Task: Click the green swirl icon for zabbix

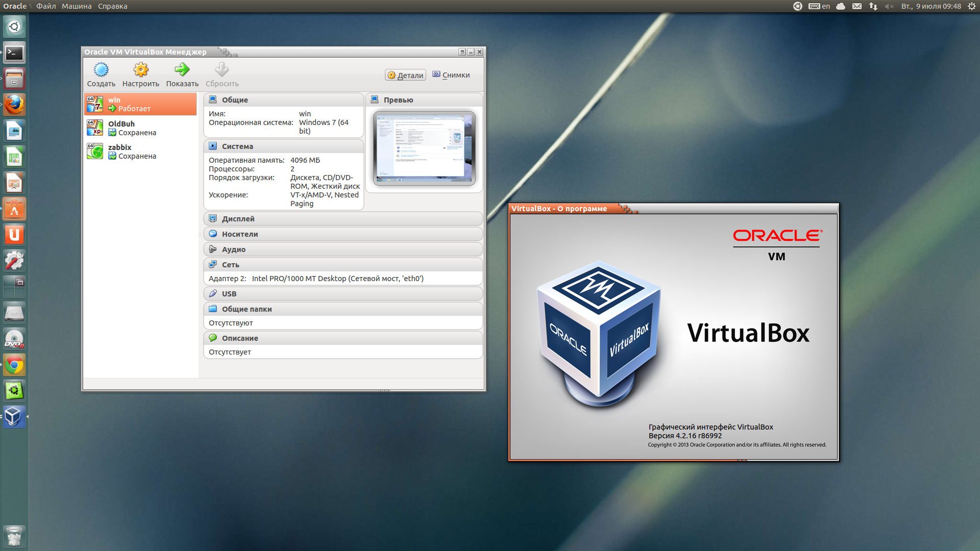Action: click(x=95, y=151)
